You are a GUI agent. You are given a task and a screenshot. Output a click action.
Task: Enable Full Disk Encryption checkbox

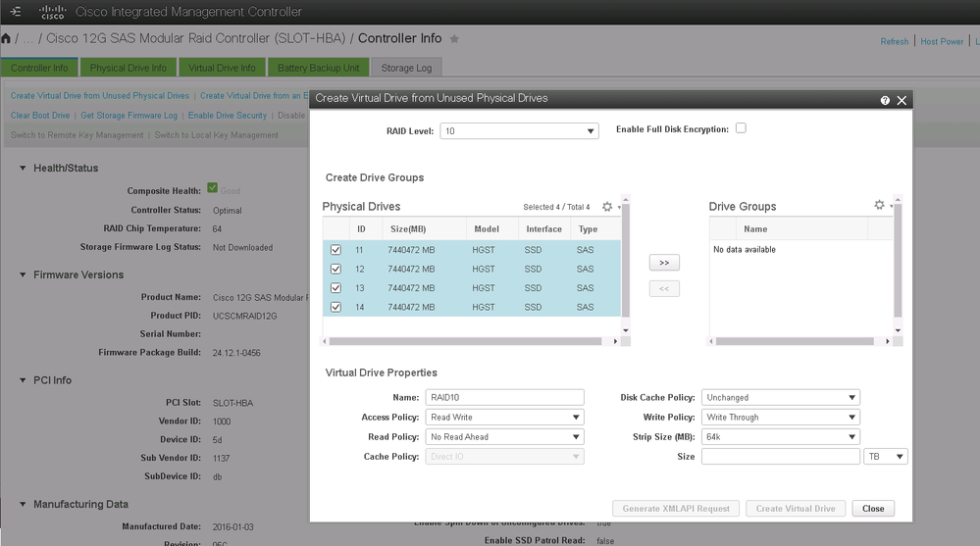741,128
